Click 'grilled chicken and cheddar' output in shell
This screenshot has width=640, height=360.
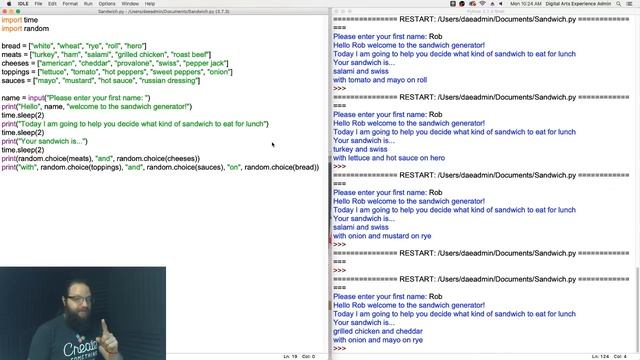[x=378, y=331]
